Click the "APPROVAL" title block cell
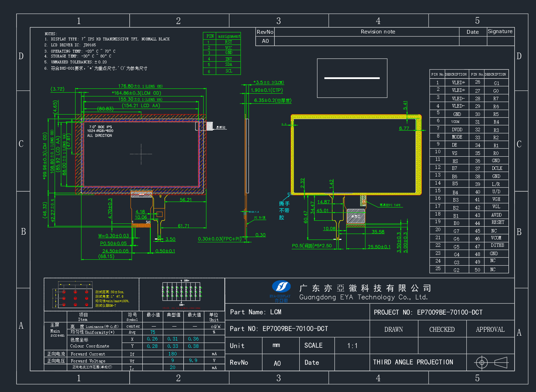The height and width of the screenshot is (392, 536). click(x=490, y=329)
